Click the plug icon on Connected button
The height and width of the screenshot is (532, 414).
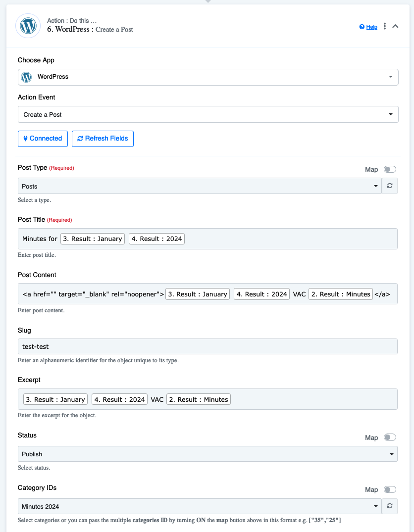point(25,139)
